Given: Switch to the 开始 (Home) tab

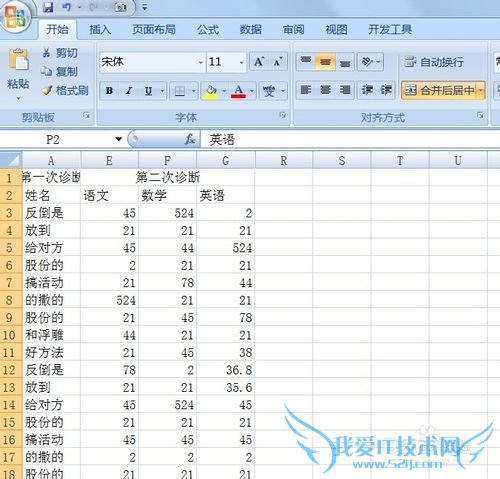Looking at the screenshot, I should click(57, 30).
